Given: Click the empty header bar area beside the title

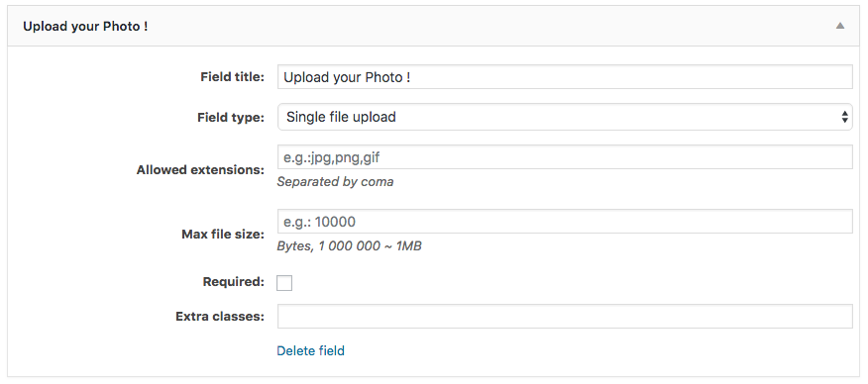Looking at the screenshot, I should coord(488,26).
